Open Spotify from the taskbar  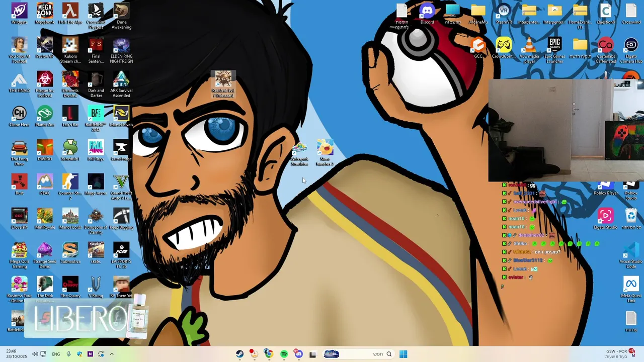(284, 354)
